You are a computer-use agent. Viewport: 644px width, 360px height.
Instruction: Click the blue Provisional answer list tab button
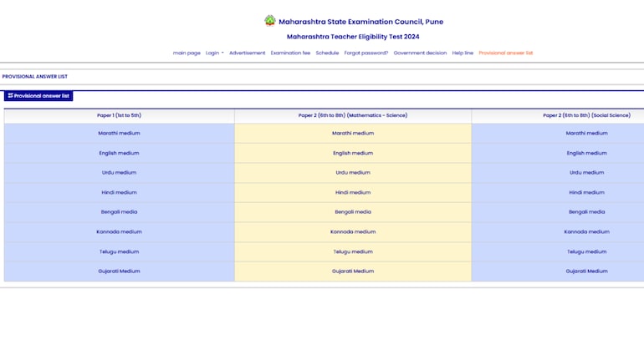[38, 96]
